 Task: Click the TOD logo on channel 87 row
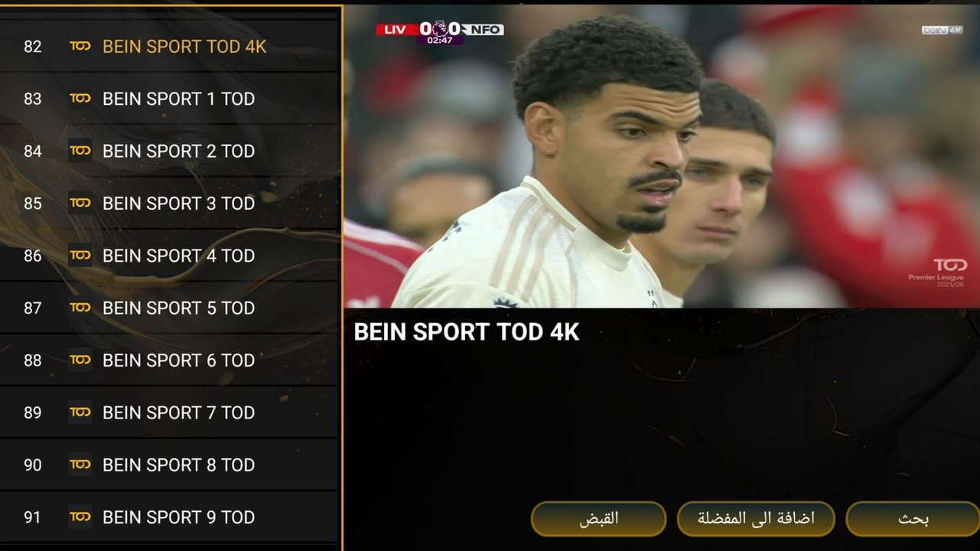[x=80, y=308]
